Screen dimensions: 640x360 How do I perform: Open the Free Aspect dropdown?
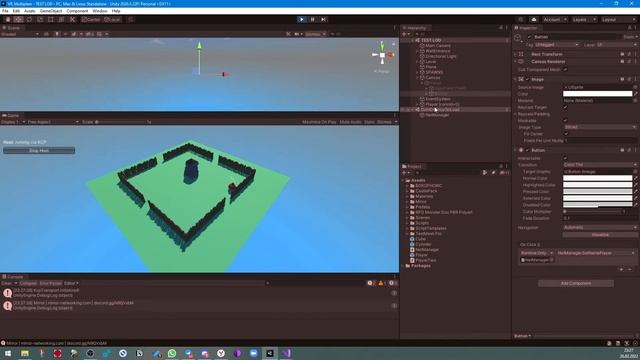53,122
